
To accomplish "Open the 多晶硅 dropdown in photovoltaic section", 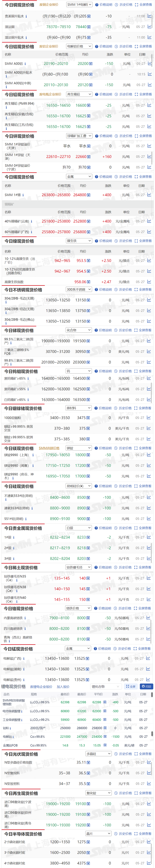I will [98, 754].
